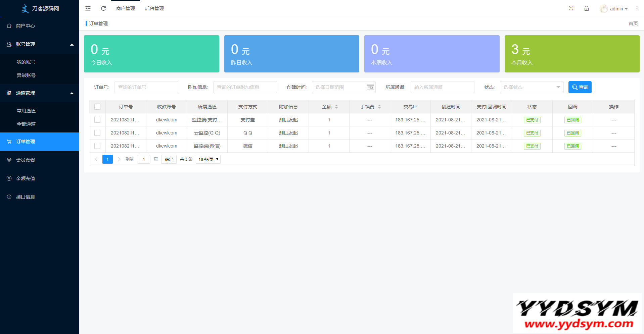Check the box for the 支付宝 order row
Viewport: 644px width, 334px height.
[x=97, y=120]
